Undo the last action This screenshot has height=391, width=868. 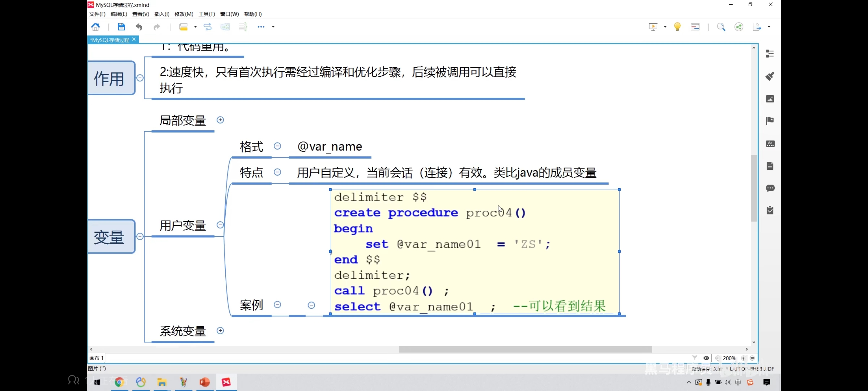[139, 27]
